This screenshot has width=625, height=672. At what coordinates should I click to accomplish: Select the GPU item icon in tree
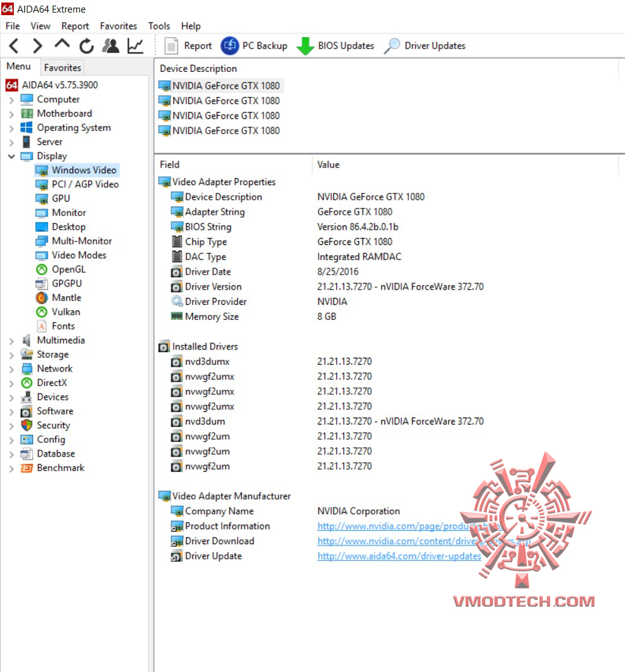pyautogui.click(x=42, y=199)
